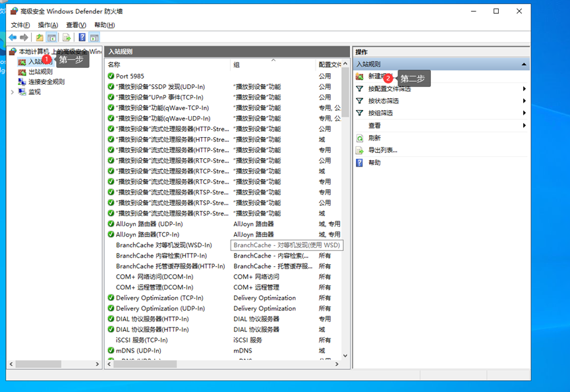Click the blue Help question-mark toolbar icon
Image resolution: width=570 pixels, height=392 pixels.
pos(82,37)
